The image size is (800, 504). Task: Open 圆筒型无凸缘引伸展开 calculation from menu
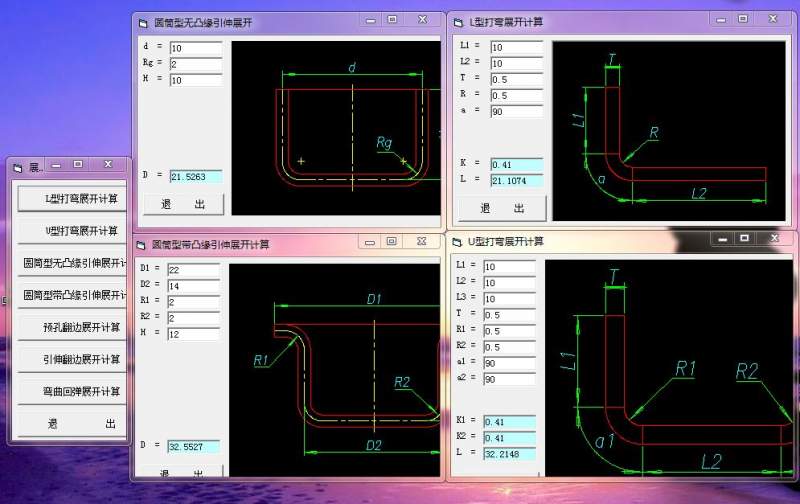(x=72, y=263)
